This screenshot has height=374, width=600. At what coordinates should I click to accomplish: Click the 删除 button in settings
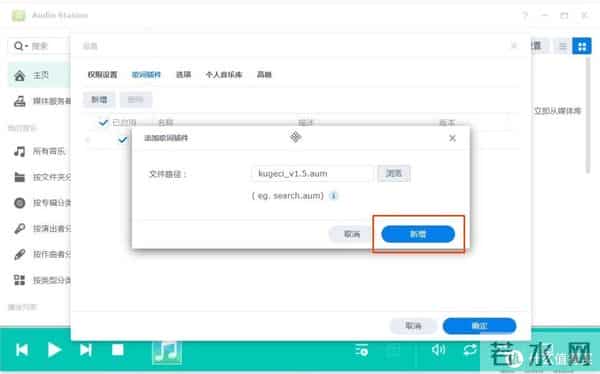[x=135, y=100]
